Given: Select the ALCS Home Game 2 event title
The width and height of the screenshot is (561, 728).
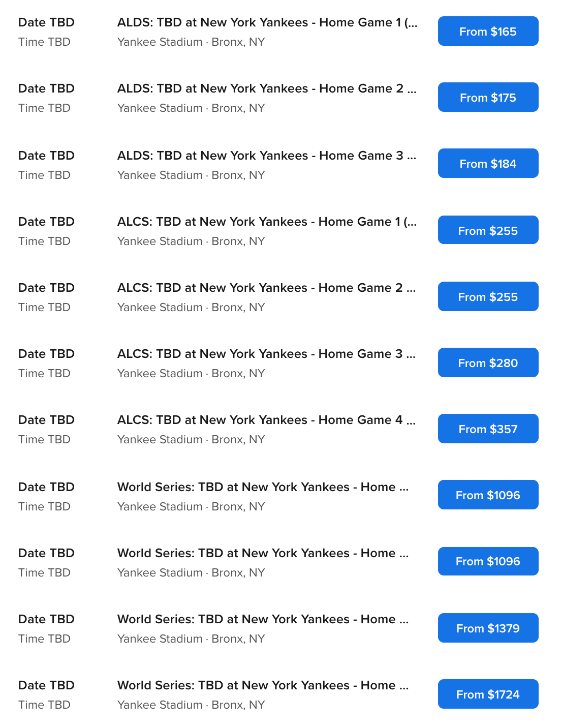Looking at the screenshot, I should click(267, 288).
